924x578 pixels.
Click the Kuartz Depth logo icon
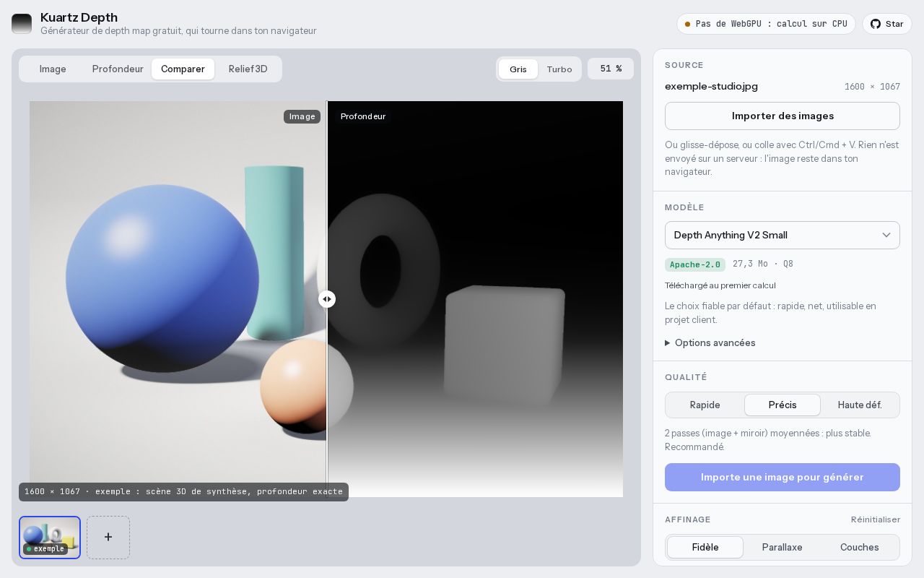22,24
